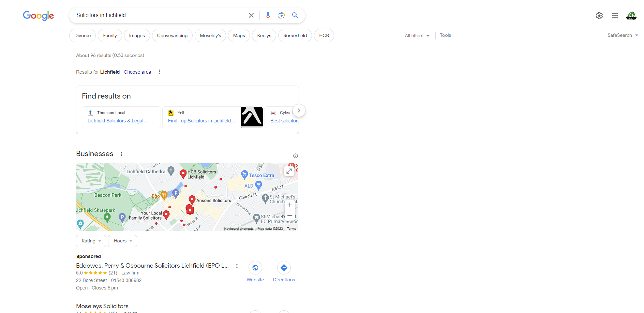Open quick settings gear icon

(599, 16)
